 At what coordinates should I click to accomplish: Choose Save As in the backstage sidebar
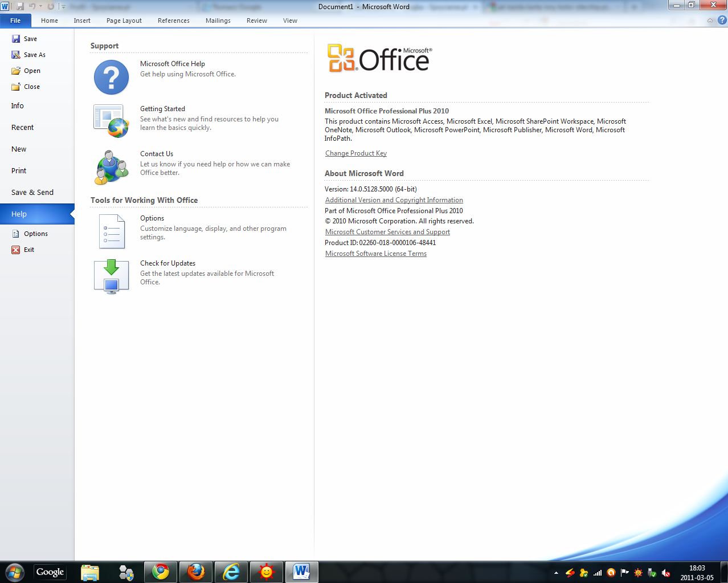tap(28, 55)
